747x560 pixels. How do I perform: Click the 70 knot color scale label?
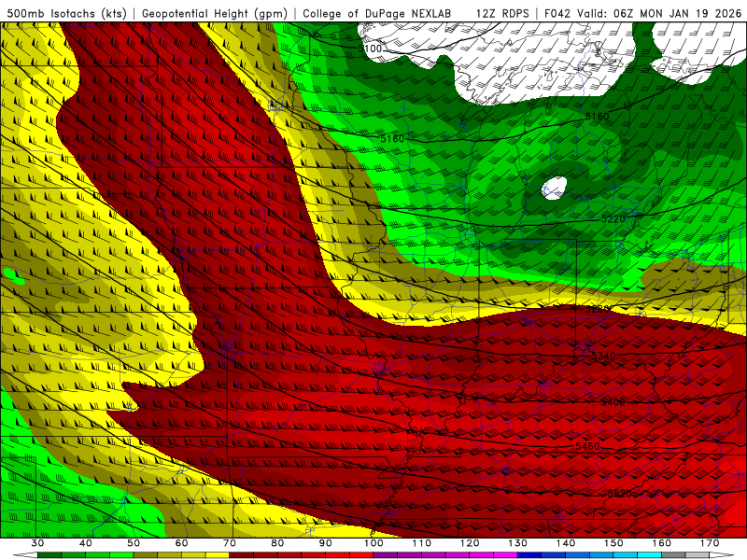pos(230,543)
